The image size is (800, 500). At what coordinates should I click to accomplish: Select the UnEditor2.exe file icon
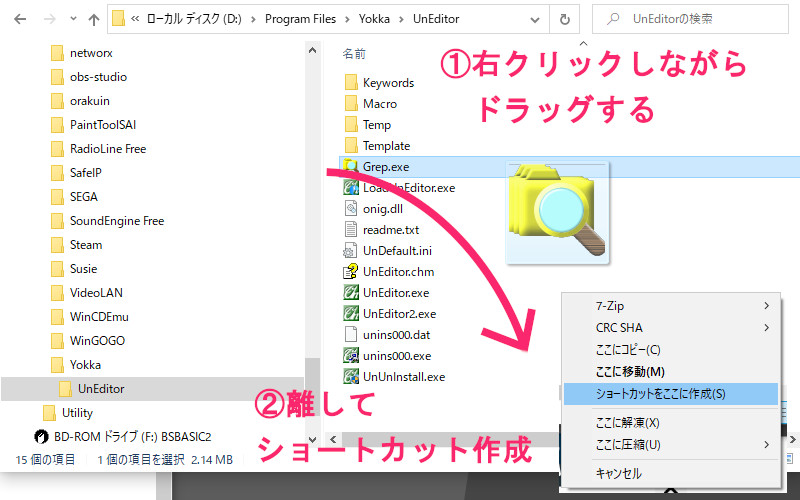tap(351, 313)
